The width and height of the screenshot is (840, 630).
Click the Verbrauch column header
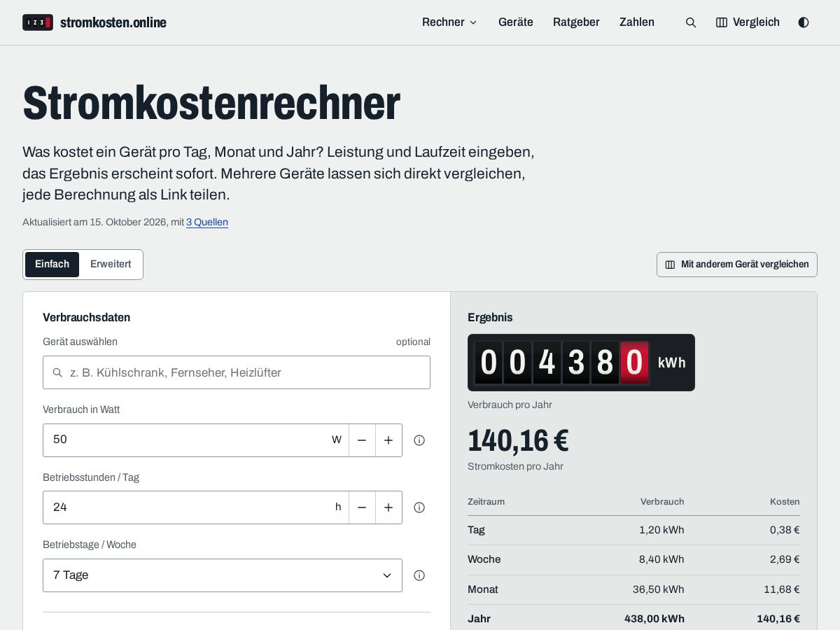(x=662, y=502)
